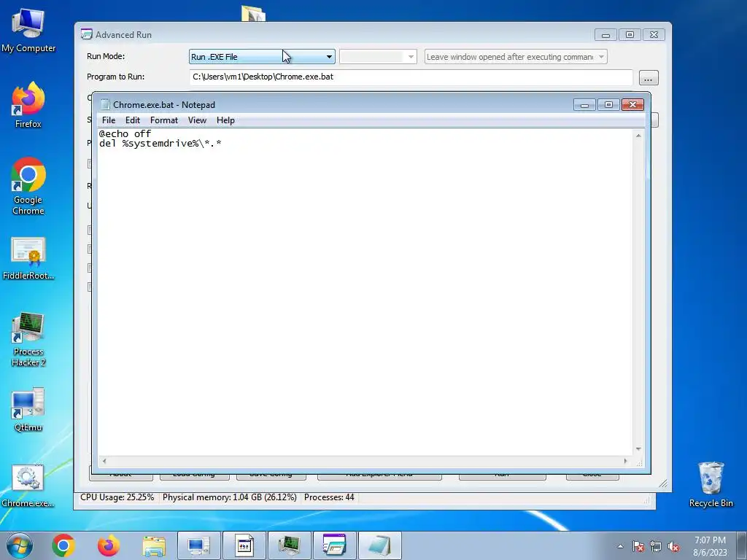Open Windows Explorer from the taskbar
747x560 pixels.
[x=154, y=545]
